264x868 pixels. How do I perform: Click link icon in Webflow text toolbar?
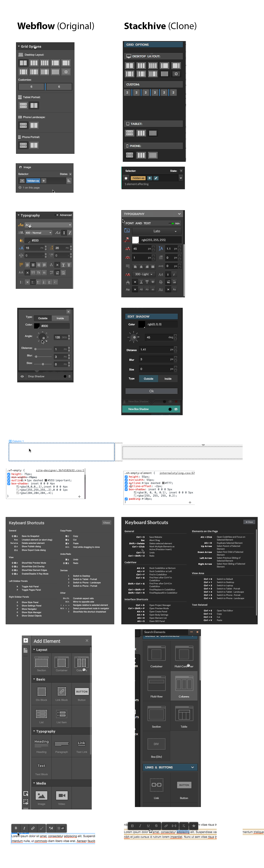pyautogui.click(x=33, y=828)
